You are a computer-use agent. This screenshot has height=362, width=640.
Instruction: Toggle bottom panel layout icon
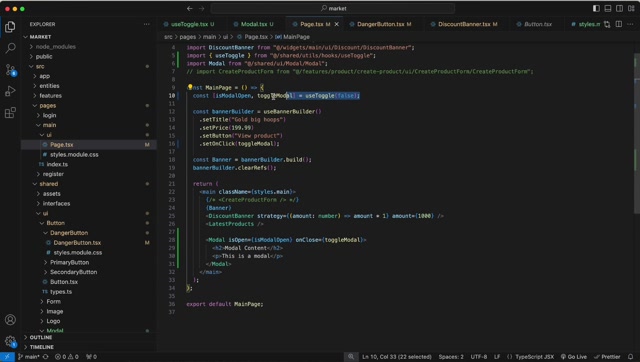pyautogui.click(x=608, y=9)
